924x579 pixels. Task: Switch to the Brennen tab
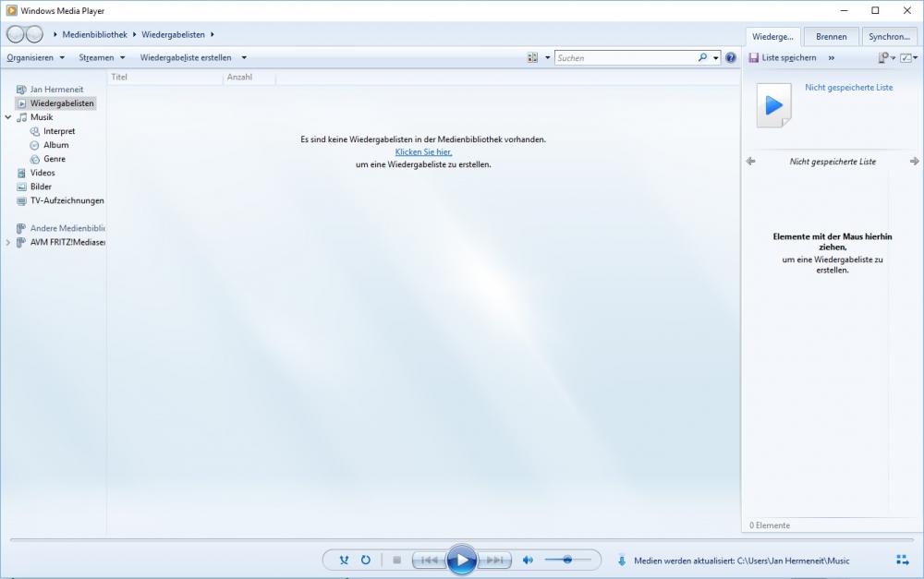click(x=831, y=37)
